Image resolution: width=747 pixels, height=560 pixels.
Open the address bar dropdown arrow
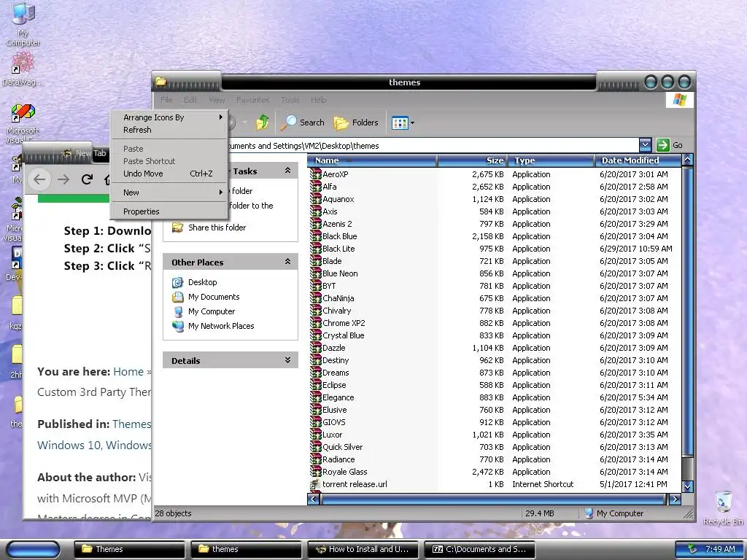point(645,145)
